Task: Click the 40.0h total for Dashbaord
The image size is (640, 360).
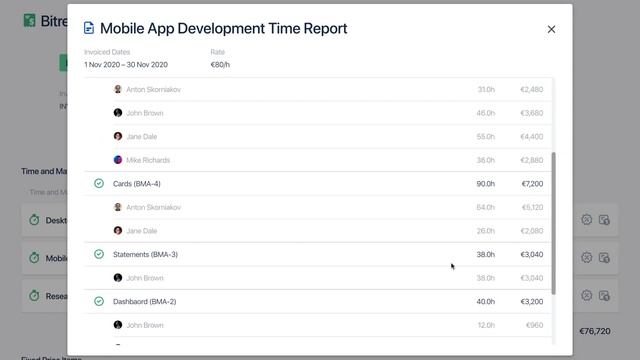Action: [485, 302]
